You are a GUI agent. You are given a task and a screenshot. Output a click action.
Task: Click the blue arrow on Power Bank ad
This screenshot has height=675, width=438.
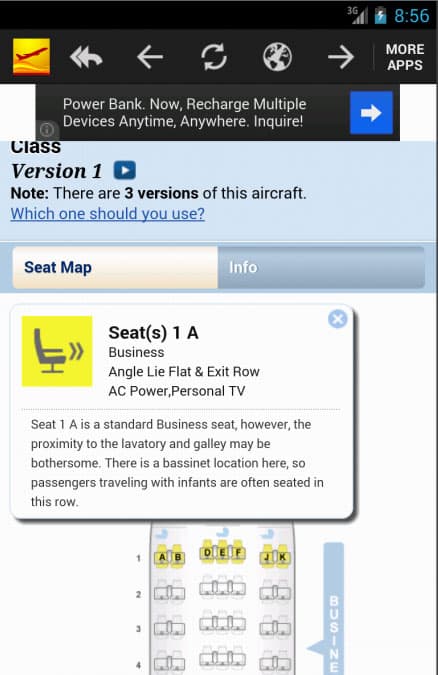[371, 113]
